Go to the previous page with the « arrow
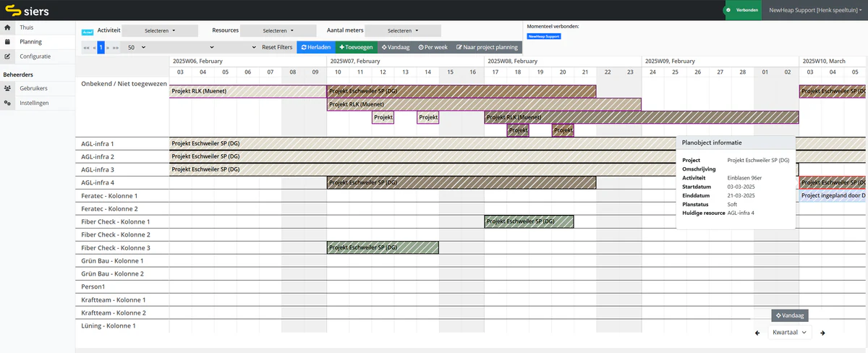Image resolution: width=868 pixels, height=353 pixels. point(94,47)
